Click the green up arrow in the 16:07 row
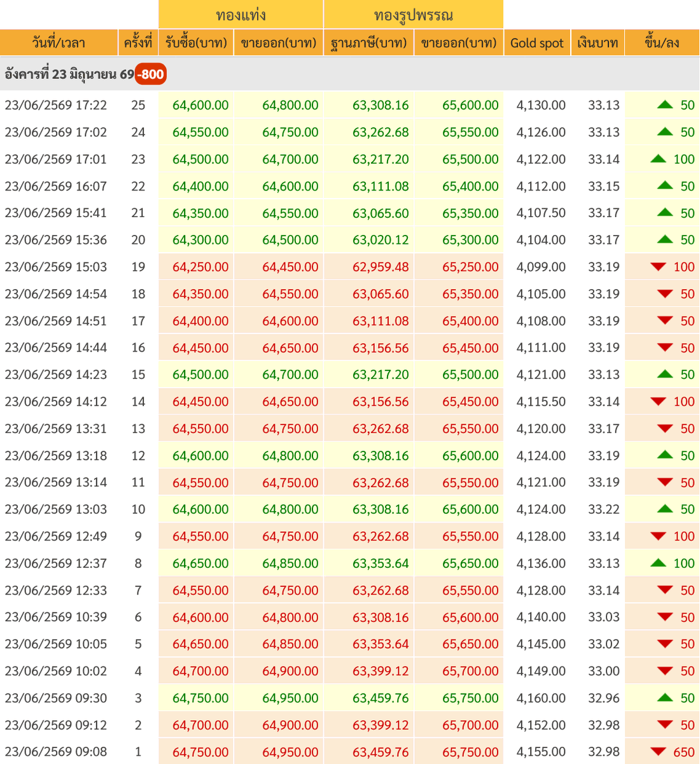Image resolution: width=700 pixels, height=764 pixels. coord(665,186)
